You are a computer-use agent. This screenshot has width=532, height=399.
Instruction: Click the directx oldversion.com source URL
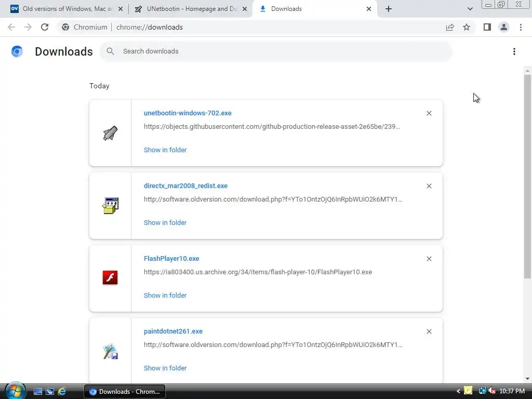click(273, 199)
